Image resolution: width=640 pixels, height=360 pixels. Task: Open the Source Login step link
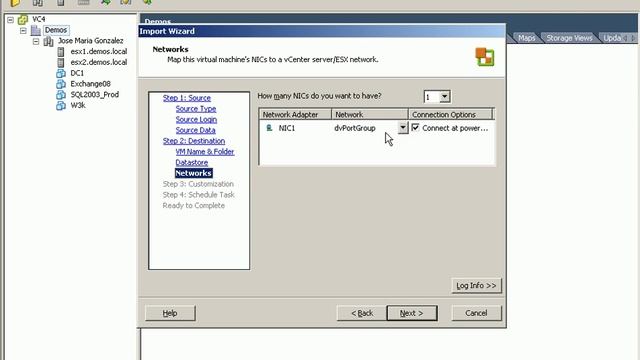(196, 120)
